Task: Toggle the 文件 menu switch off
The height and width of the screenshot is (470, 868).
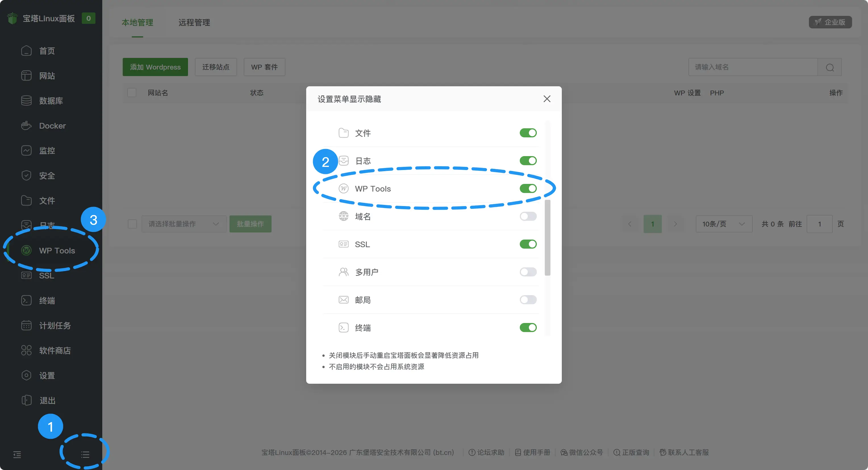Action: [528, 133]
